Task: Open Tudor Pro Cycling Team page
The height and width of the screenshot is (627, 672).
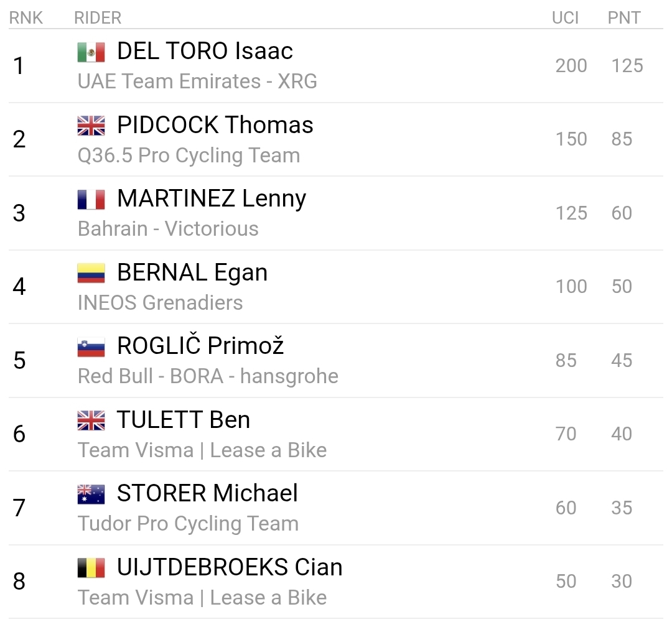Action: [188, 524]
